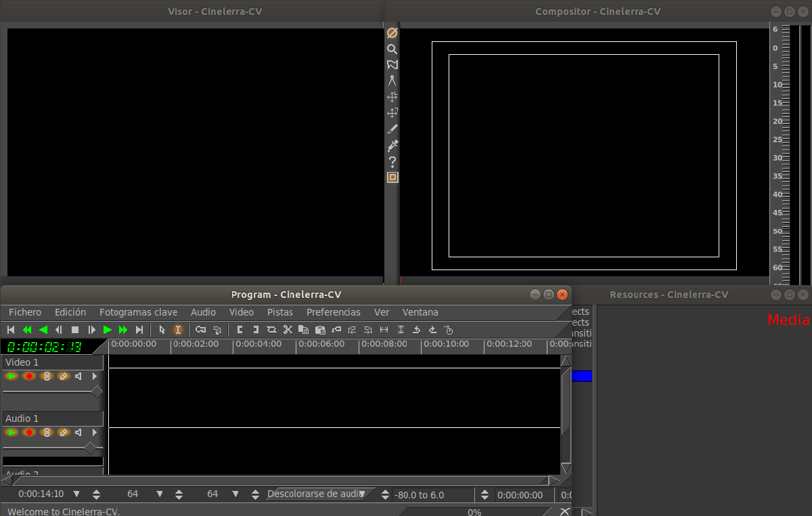812x516 pixels.
Task: Select the zoom magnifier tool in Compositor
Action: point(392,49)
